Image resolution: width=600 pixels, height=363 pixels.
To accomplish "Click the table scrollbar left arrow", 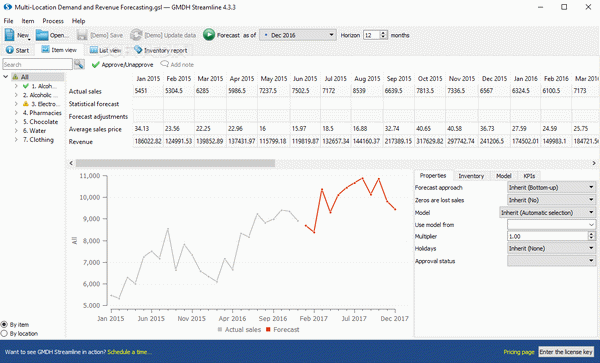I will [x=71, y=163].
